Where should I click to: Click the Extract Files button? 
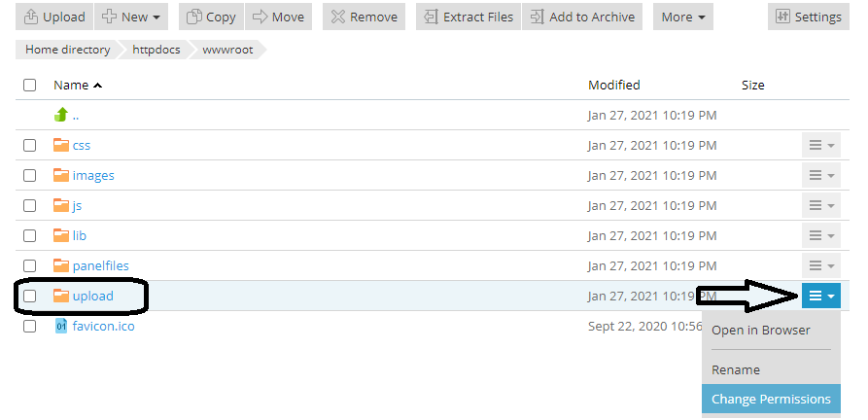tap(469, 17)
